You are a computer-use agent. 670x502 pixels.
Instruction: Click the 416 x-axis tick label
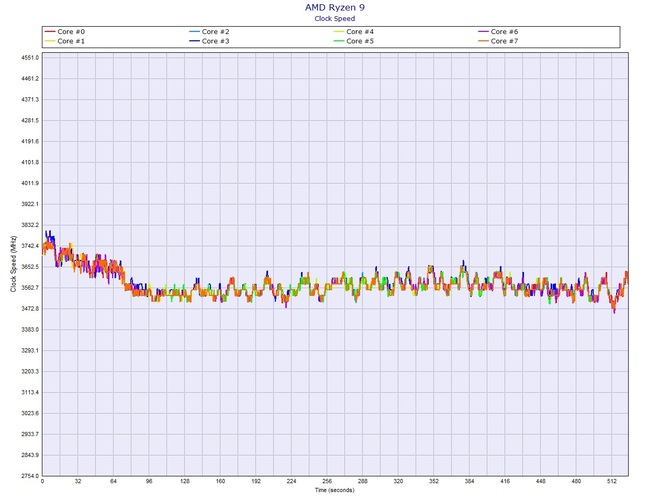(x=505, y=481)
